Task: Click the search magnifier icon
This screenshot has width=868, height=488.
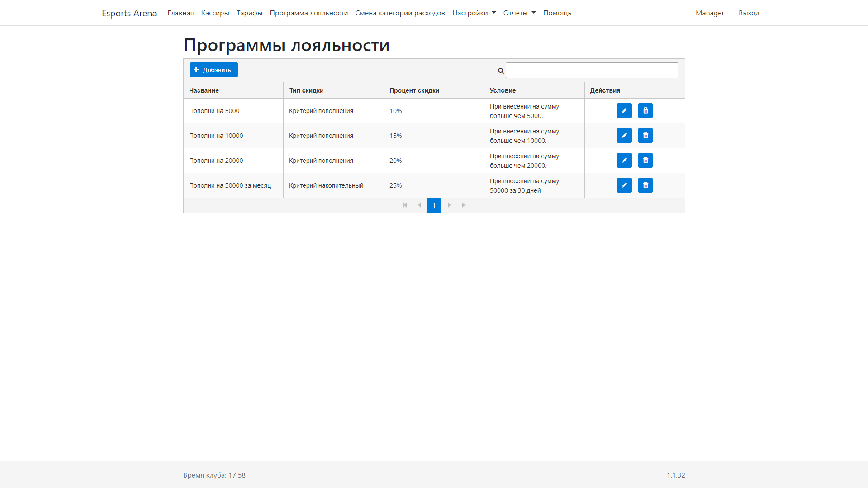Action: (x=500, y=71)
